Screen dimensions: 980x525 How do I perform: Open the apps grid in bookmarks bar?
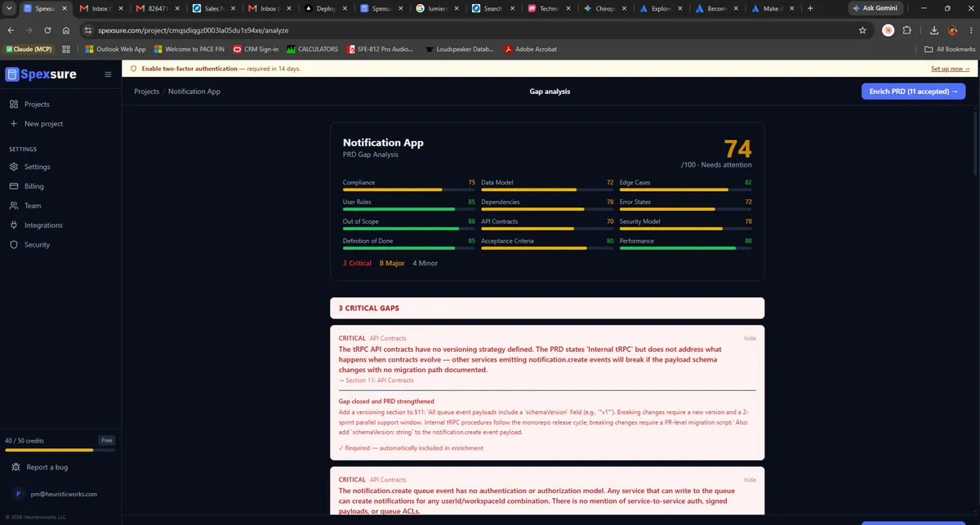(66, 49)
